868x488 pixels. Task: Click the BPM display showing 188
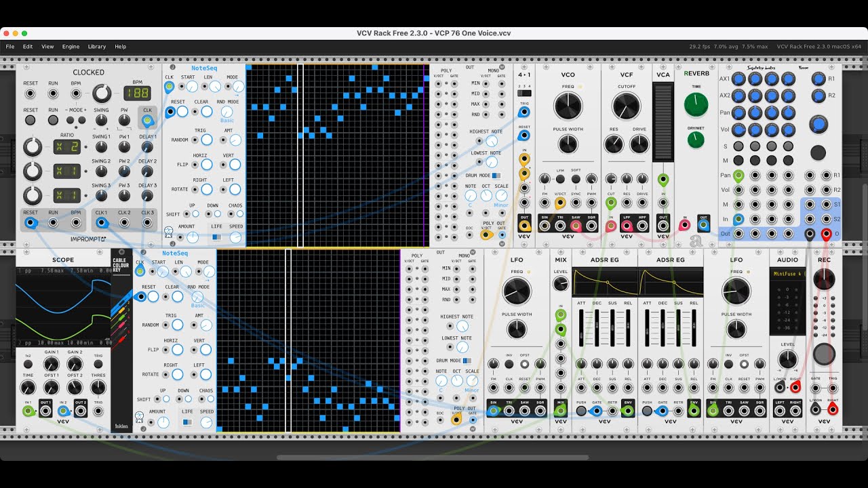[137, 94]
